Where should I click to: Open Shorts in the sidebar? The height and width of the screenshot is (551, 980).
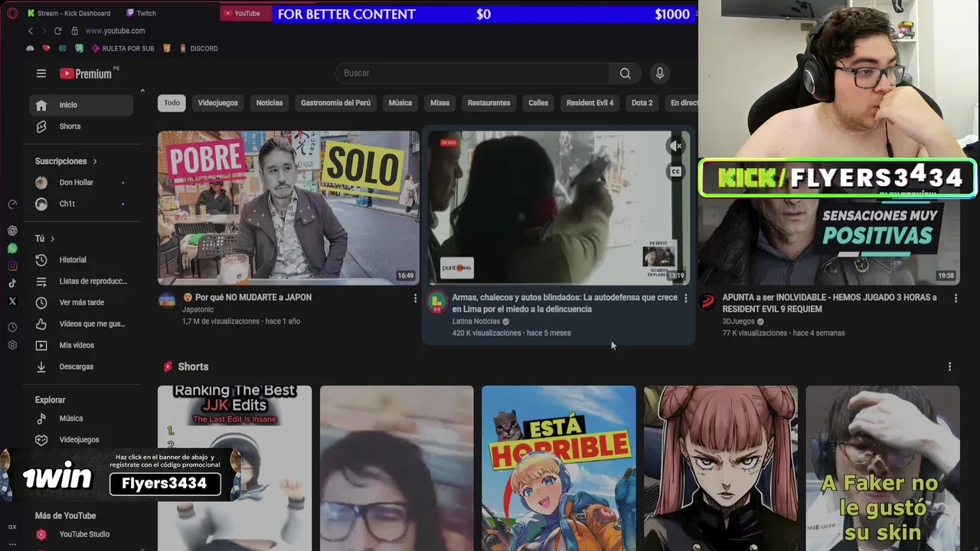(81, 126)
